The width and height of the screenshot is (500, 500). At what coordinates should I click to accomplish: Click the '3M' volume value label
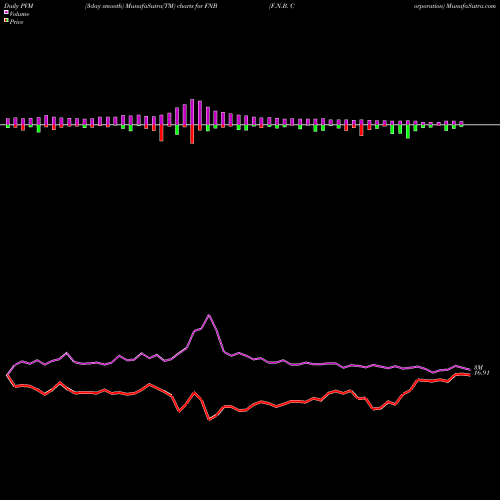coord(478,367)
